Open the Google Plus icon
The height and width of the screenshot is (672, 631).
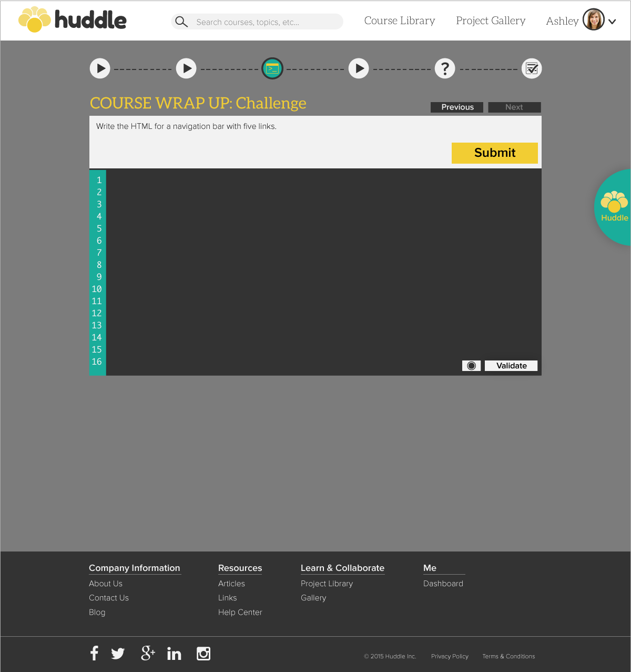click(x=148, y=653)
